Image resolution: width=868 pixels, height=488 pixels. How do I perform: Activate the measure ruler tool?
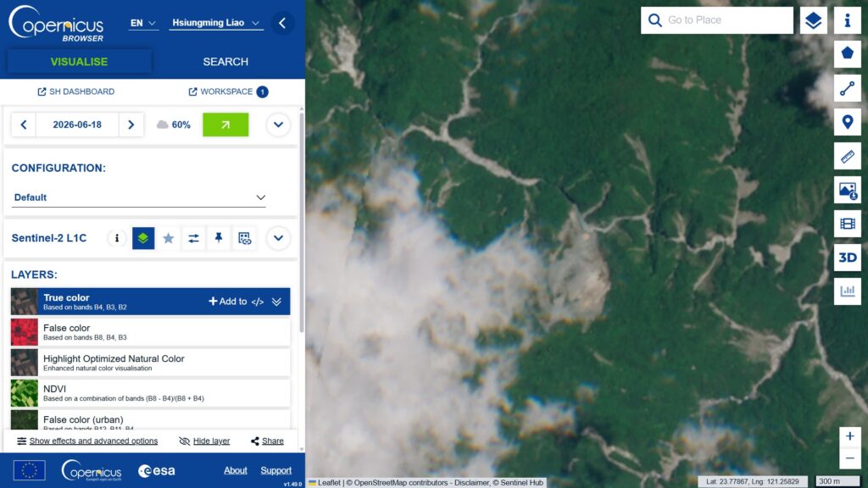[x=847, y=157]
